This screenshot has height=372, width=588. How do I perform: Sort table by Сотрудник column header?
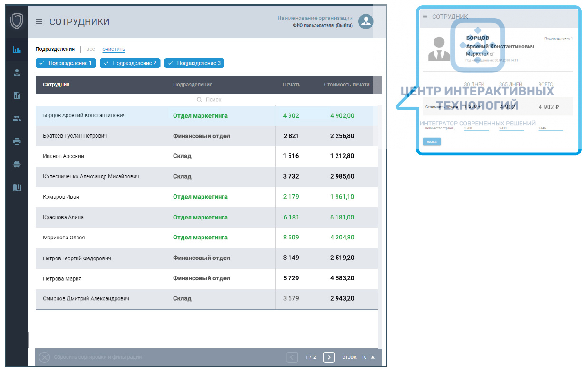coord(56,85)
